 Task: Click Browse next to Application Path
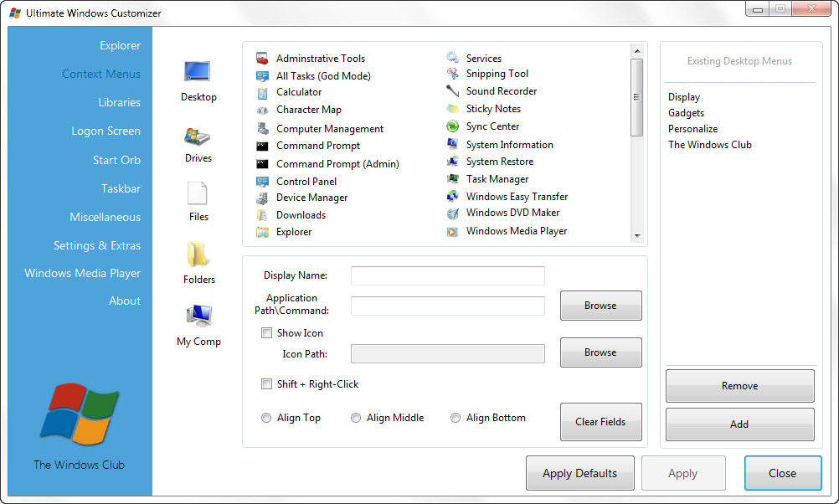point(600,305)
